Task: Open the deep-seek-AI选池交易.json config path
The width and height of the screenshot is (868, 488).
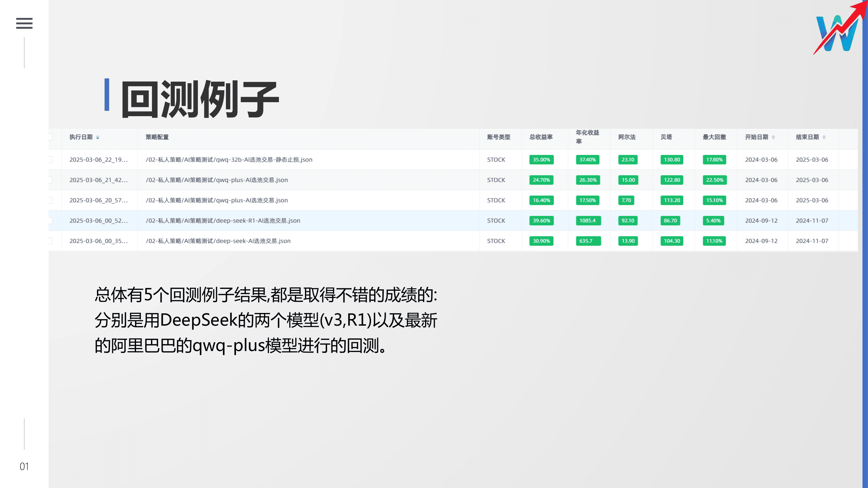Action: 218,241
